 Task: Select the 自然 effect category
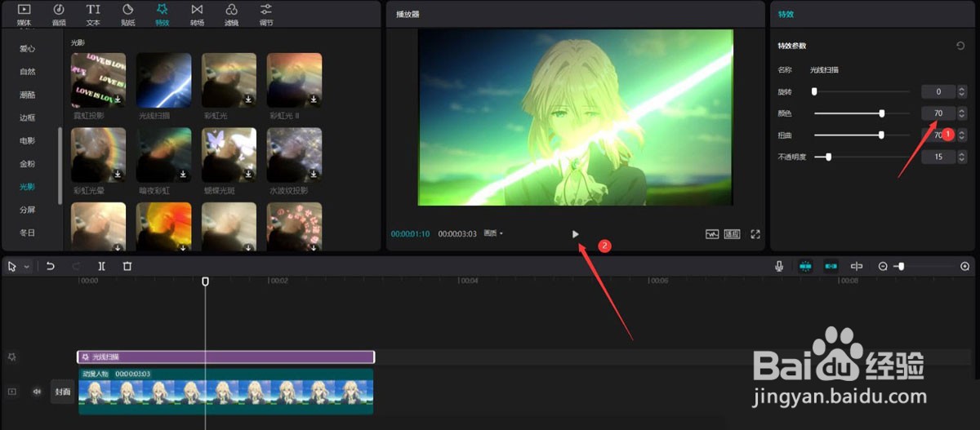28,72
